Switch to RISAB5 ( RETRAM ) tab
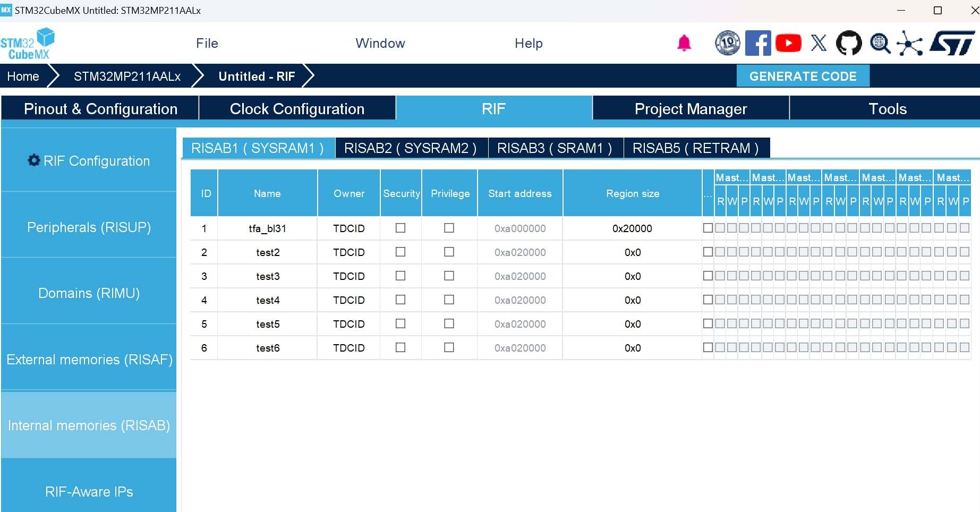980x512 pixels. tap(696, 148)
